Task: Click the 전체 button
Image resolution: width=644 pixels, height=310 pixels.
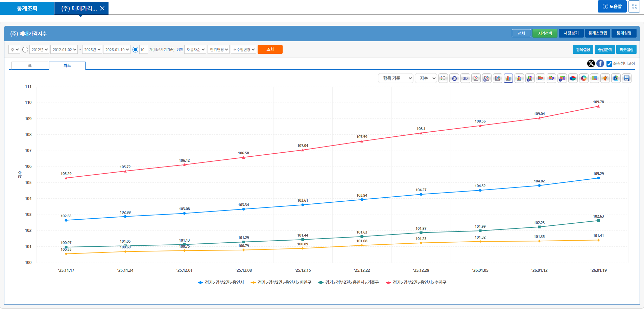Action: pos(521,33)
